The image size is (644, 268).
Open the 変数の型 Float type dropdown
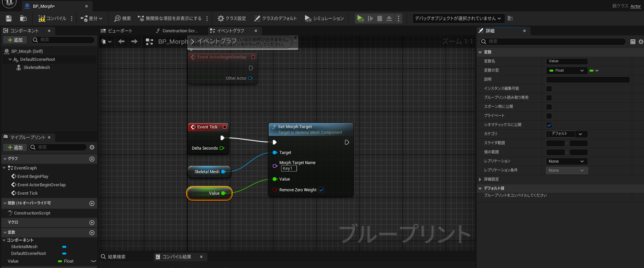tap(567, 71)
